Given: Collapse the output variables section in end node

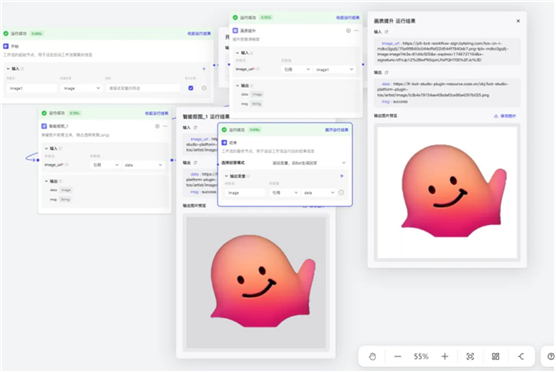Looking at the screenshot, I should point(226,176).
